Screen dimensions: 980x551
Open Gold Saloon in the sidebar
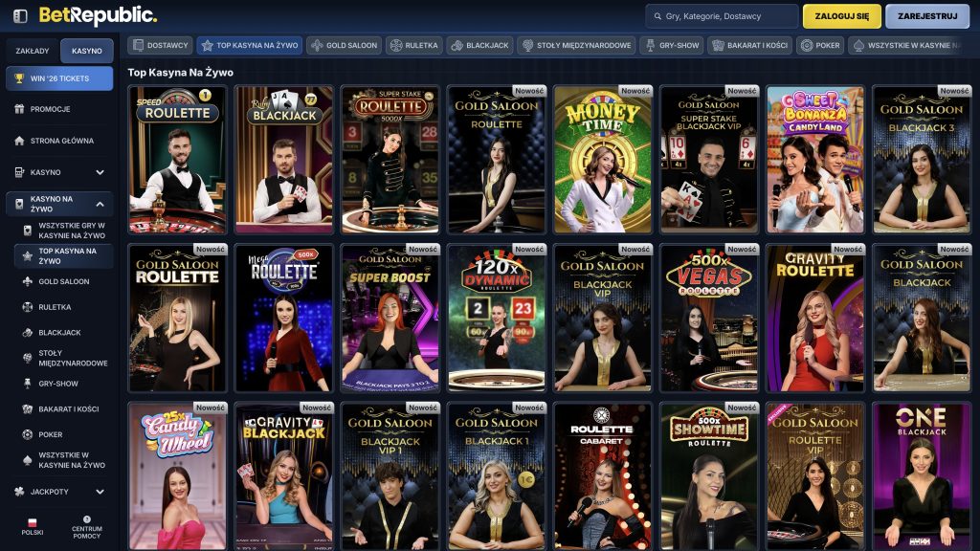pos(63,282)
